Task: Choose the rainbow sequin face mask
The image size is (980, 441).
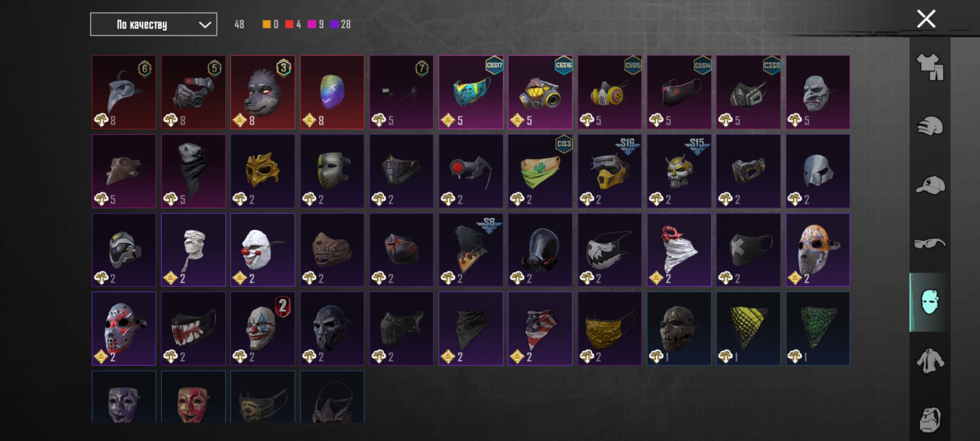Action: click(x=332, y=92)
